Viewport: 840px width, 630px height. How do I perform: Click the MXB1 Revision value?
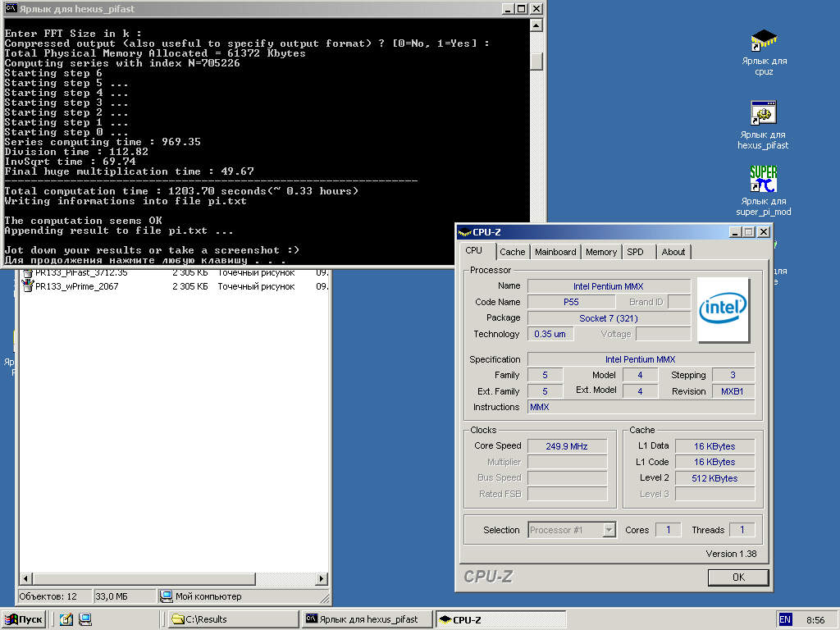pos(733,391)
